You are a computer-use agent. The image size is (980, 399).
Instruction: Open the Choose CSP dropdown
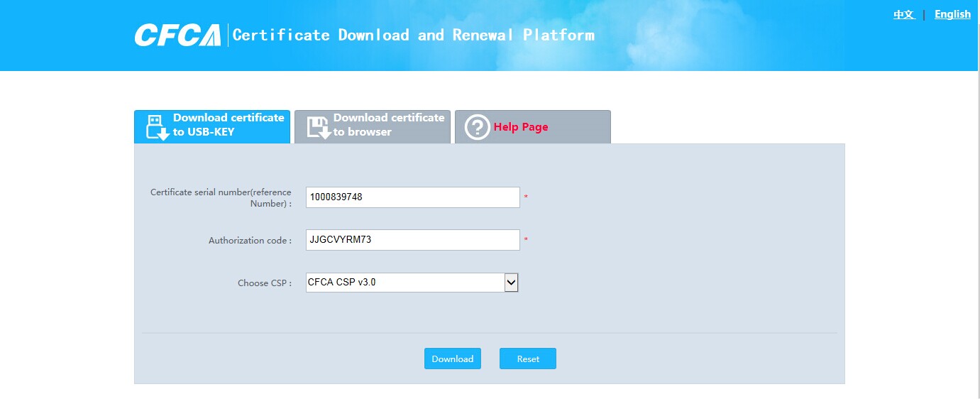click(412, 283)
